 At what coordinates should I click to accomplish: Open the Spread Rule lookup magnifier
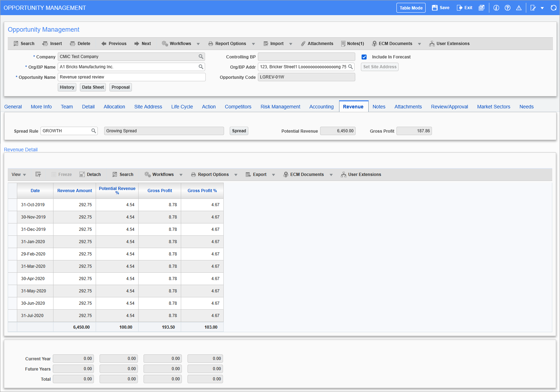point(94,131)
